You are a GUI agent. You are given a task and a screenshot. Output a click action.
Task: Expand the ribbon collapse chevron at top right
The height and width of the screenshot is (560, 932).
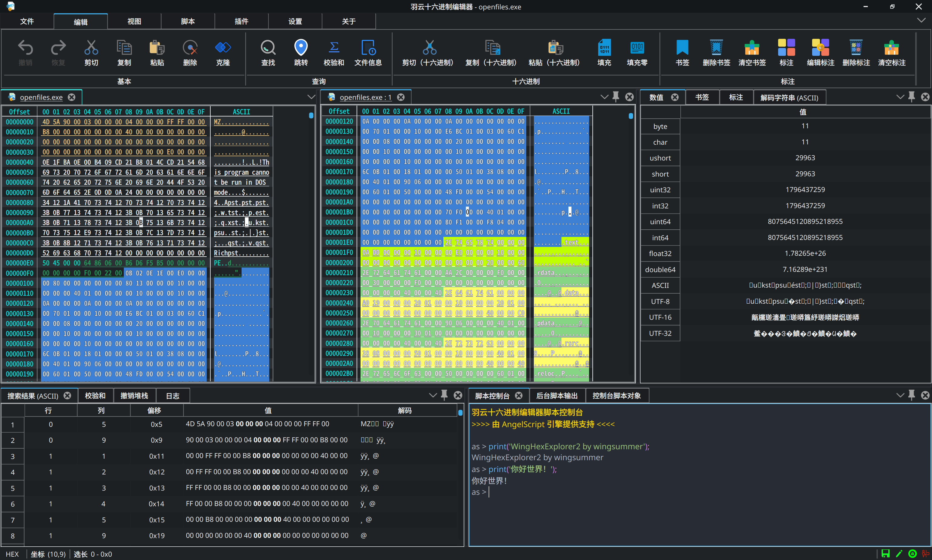coord(921,20)
